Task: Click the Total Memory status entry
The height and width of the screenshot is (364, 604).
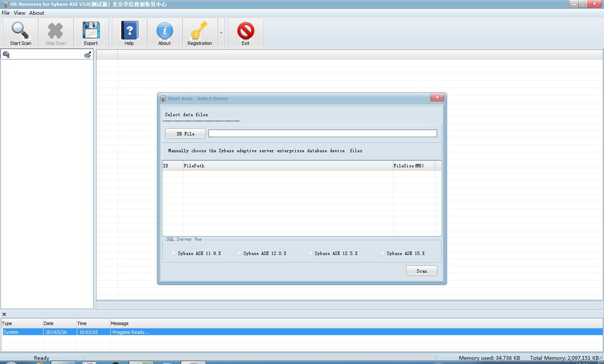Action: (x=565, y=358)
